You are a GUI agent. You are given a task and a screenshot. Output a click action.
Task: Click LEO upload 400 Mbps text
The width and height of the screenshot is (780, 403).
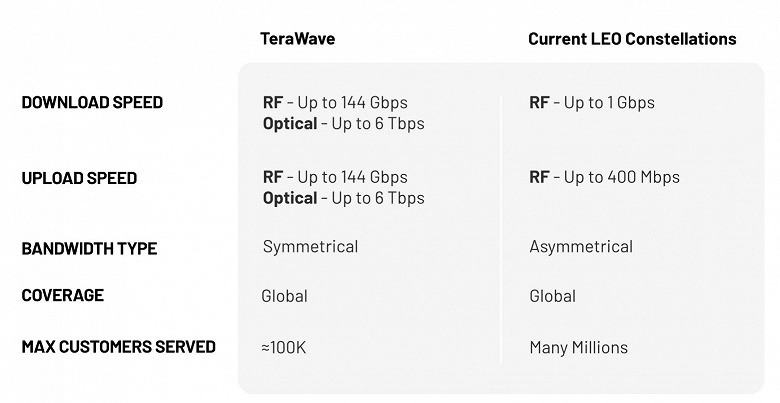(604, 177)
